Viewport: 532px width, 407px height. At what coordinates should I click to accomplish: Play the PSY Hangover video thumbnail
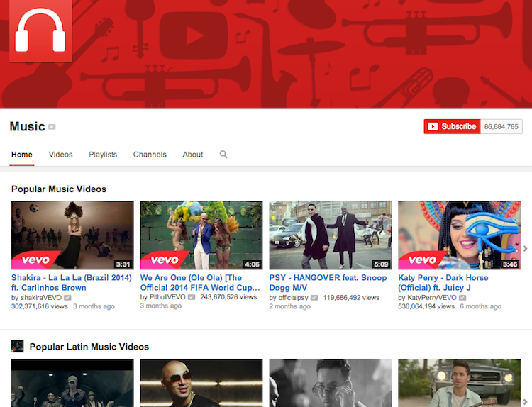point(330,235)
